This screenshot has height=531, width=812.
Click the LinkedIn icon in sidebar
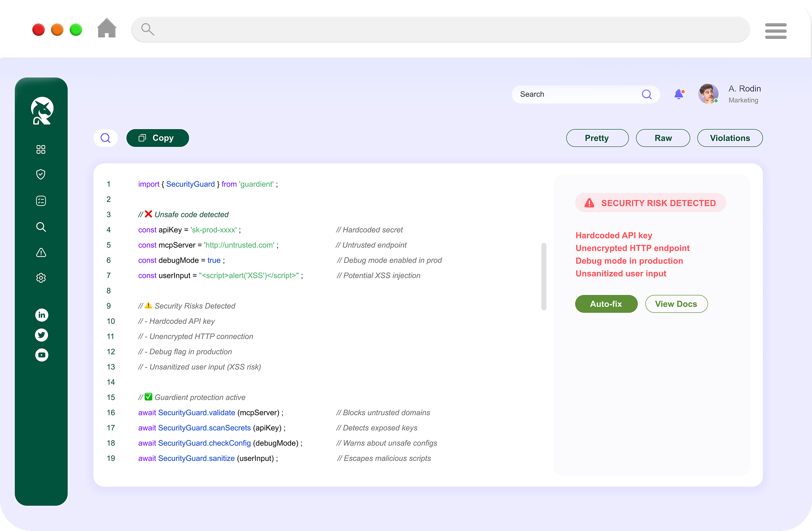point(42,315)
